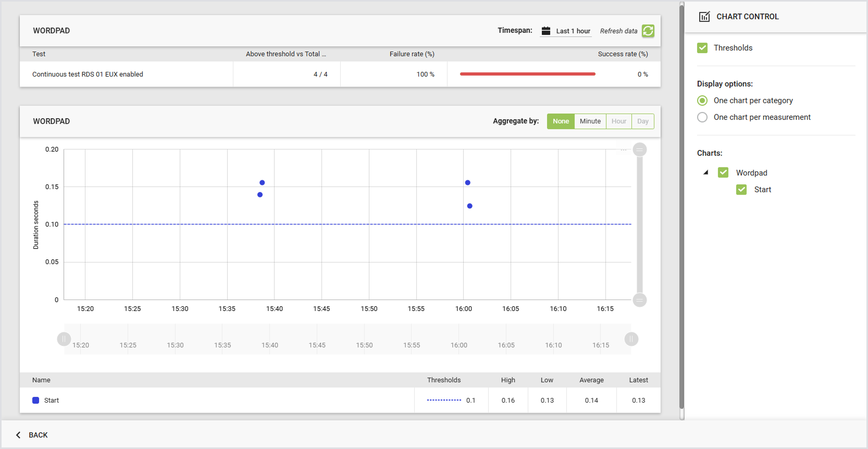
Task: Click the chart options ellipsis icon
Action: (624, 150)
